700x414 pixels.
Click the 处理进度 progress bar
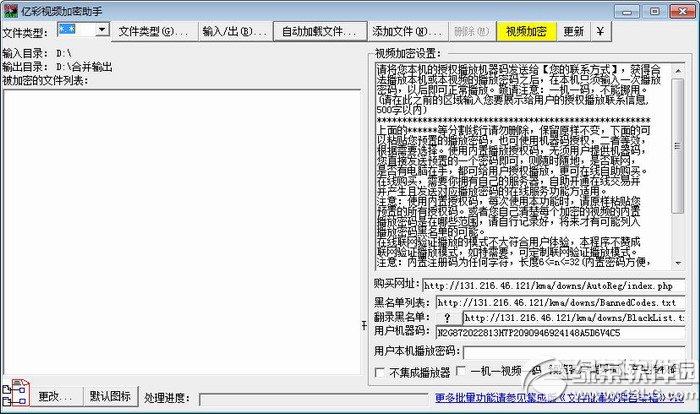[314, 399]
